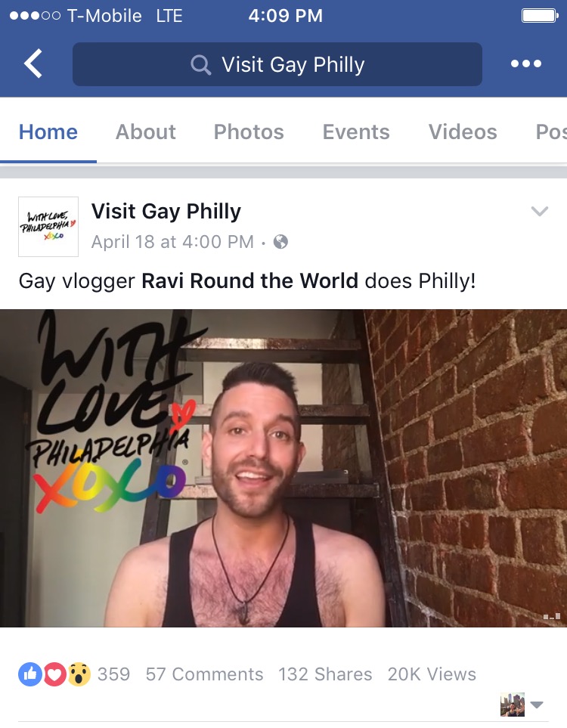This screenshot has width=567, height=728.
Task: Click the globe public privacy icon
Action: point(280,241)
